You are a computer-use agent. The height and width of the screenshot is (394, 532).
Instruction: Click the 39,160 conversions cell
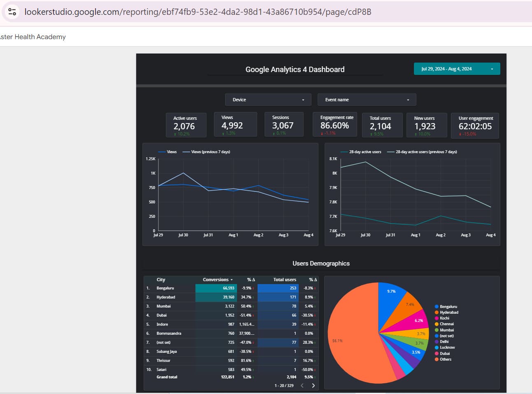(216, 297)
